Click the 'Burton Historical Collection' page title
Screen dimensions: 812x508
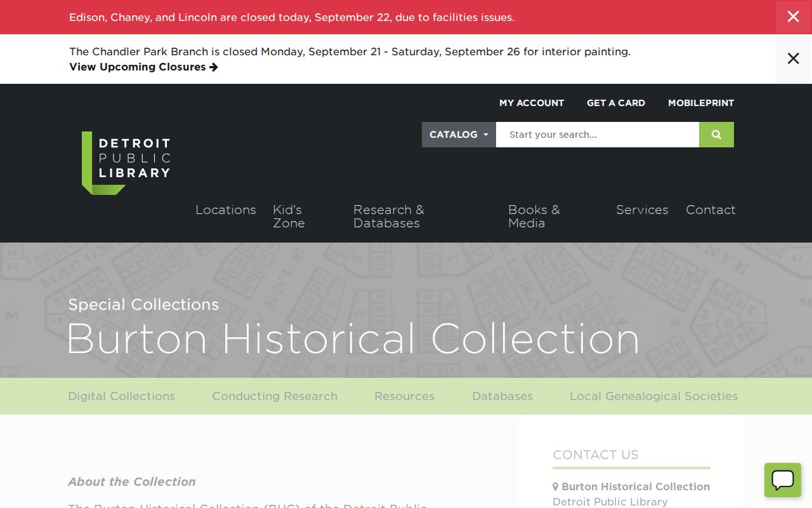coord(353,338)
